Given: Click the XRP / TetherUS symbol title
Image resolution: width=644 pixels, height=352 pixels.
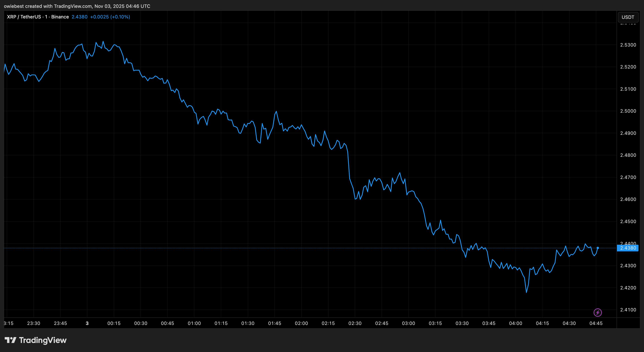Looking at the screenshot, I should pyautogui.click(x=24, y=17).
